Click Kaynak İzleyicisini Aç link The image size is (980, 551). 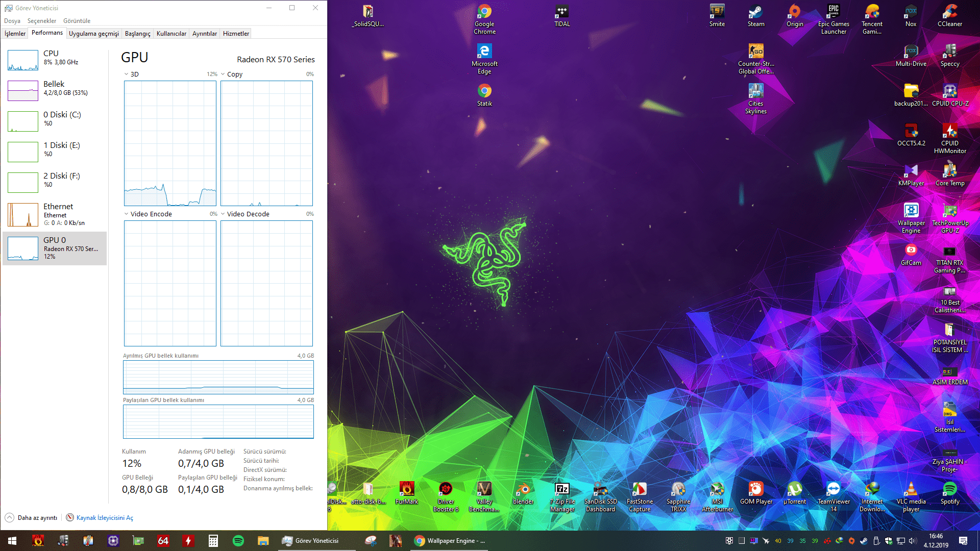tap(104, 518)
